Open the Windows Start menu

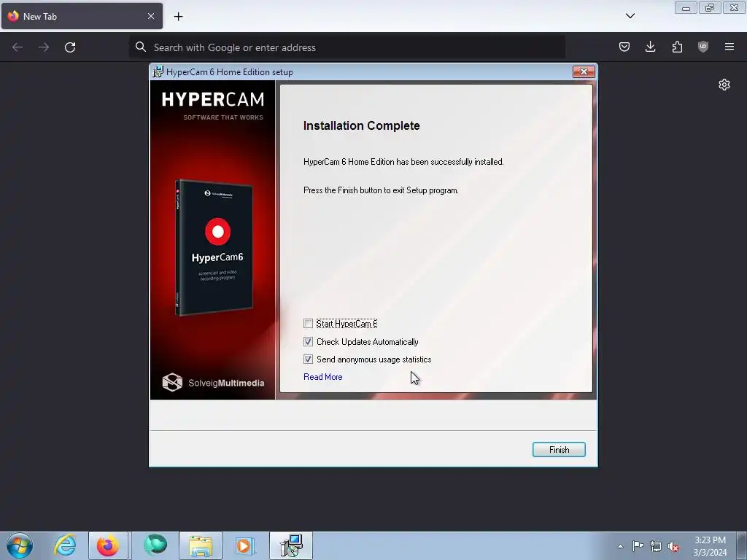tap(20, 545)
